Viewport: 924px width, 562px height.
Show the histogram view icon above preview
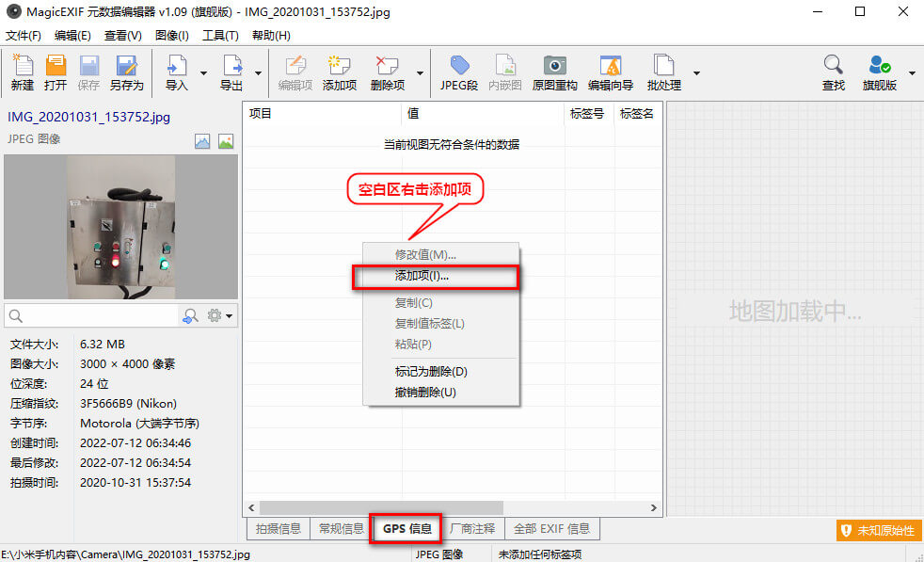tap(202, 141)
